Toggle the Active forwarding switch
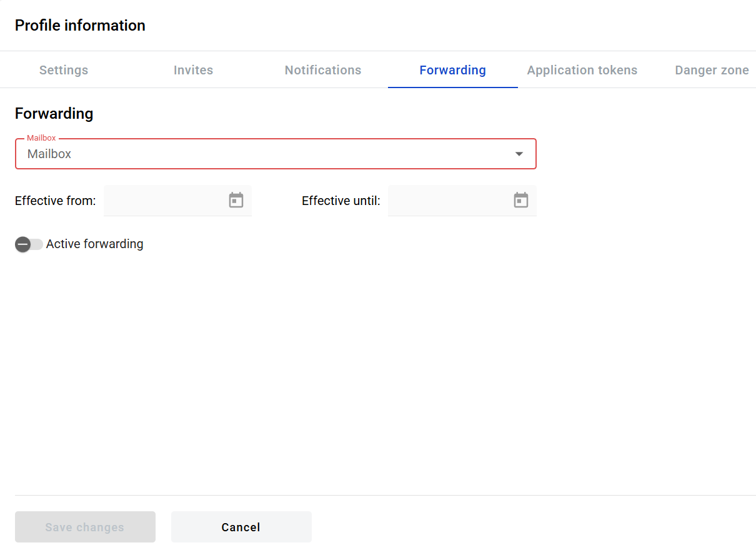The image size is (756, 555). coord(29,244)
